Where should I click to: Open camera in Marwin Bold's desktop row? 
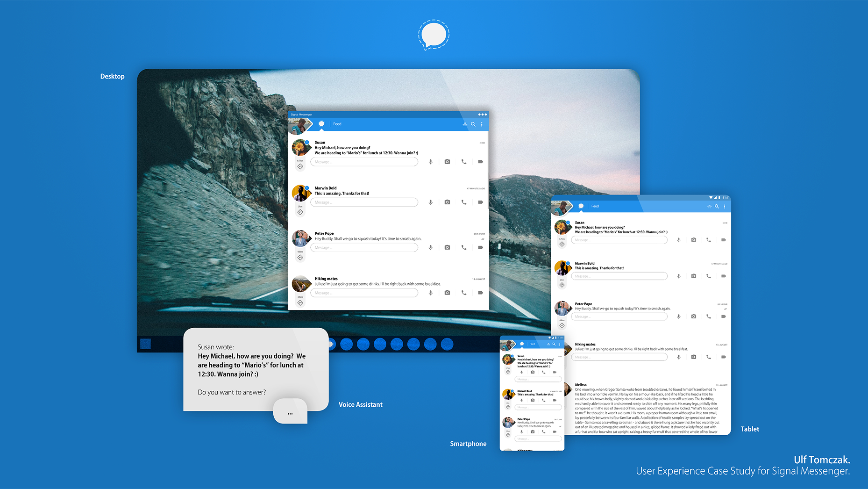coord(447,202)
